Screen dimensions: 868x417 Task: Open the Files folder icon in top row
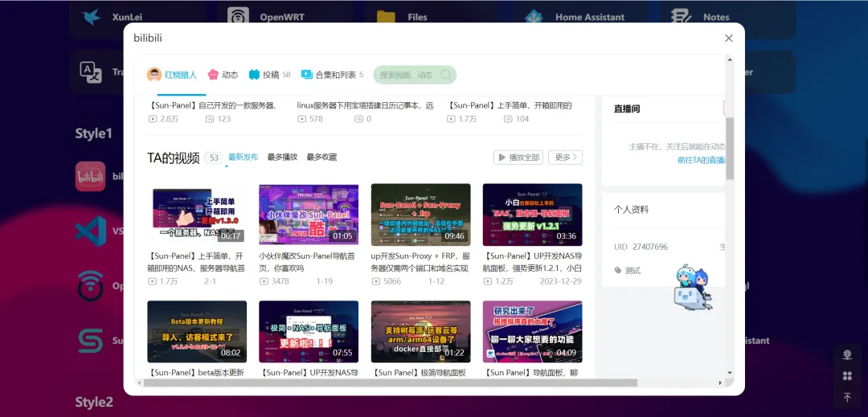point(386,17)
